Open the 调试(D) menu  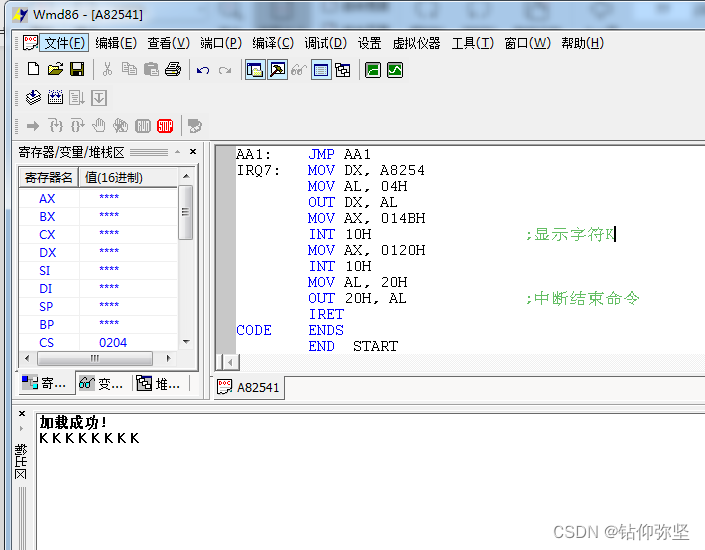click(326, 43)
